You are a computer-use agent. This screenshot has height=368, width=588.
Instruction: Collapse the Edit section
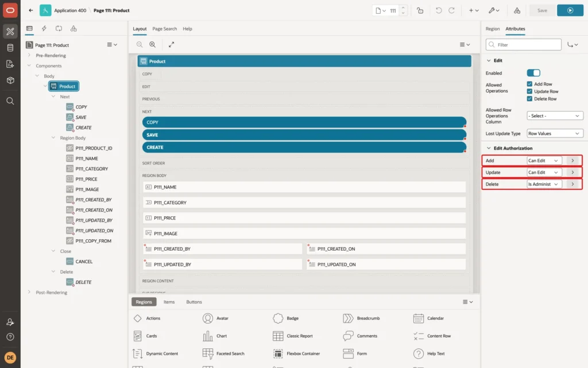pyautogui.click(x=489, y=60)
